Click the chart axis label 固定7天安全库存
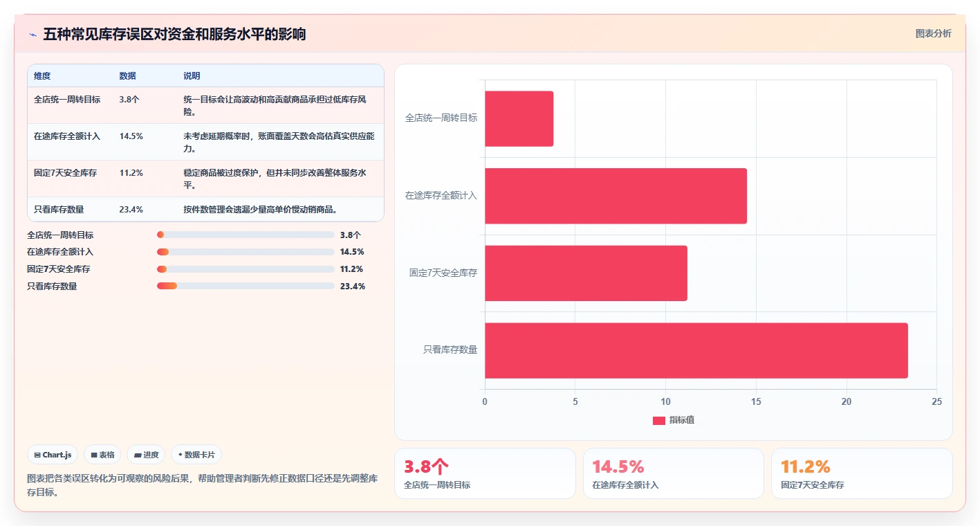 coord(443,273)
